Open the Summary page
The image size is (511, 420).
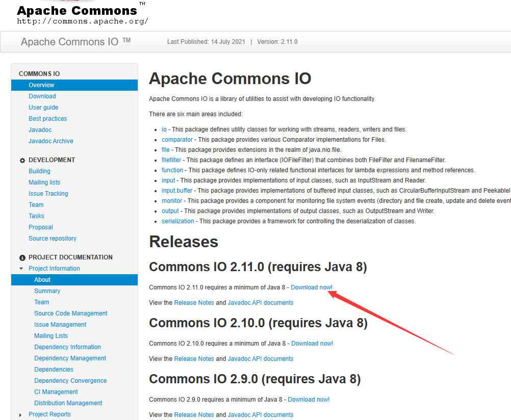(47, 291)
